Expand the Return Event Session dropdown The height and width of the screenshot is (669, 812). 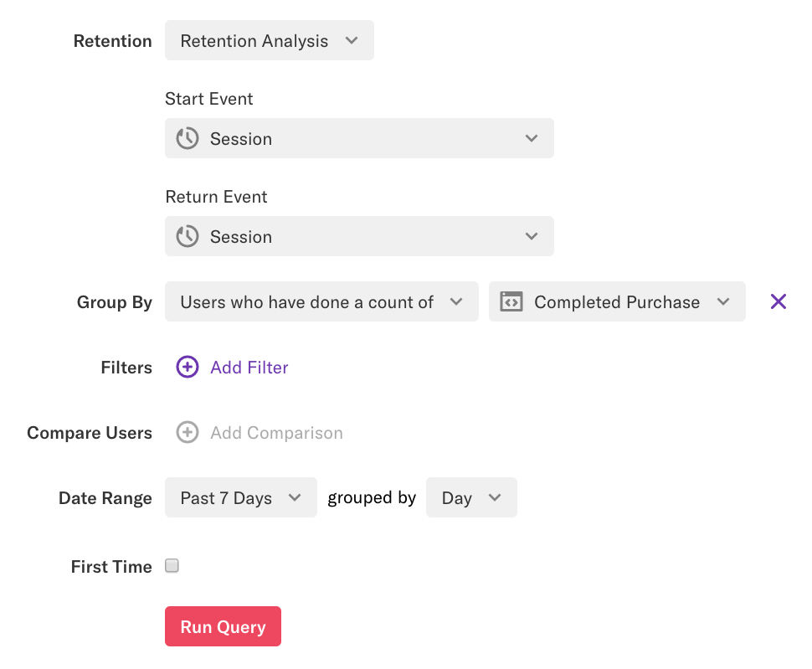click(359, 237)
